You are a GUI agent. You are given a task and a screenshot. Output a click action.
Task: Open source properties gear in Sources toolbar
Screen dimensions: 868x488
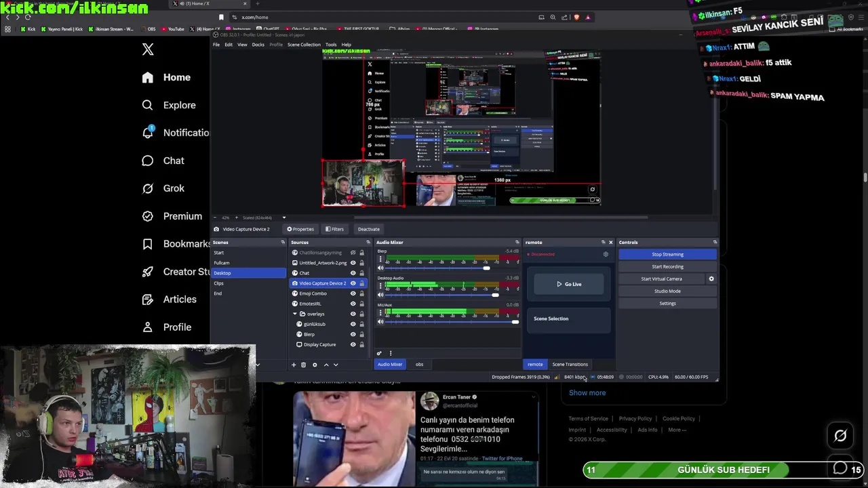pos(315,365)
